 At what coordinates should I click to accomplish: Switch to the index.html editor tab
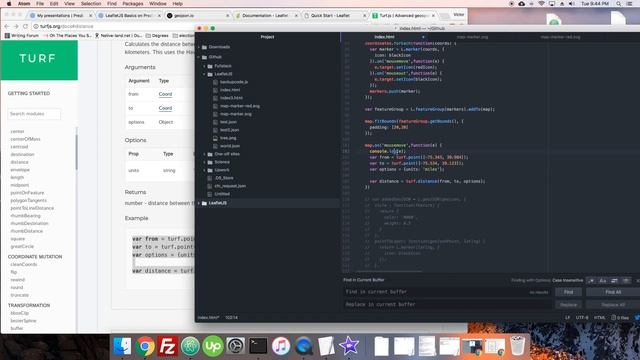tap(384, 37)
